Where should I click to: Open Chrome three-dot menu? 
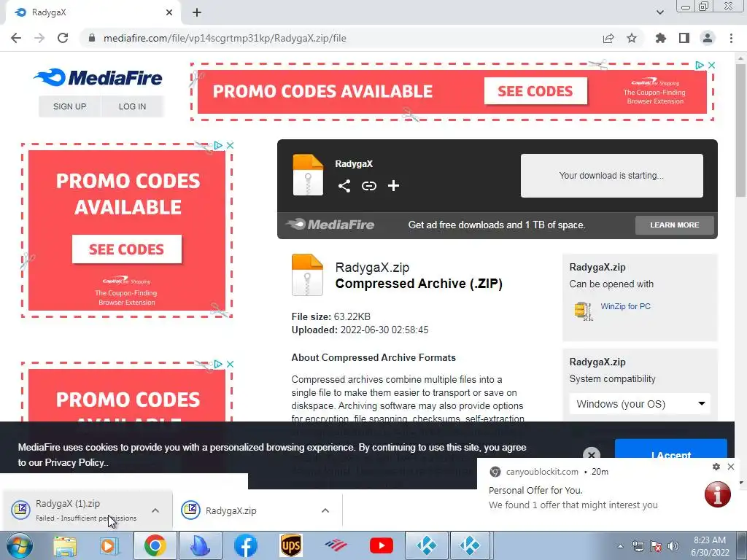(x=731, y=38)
